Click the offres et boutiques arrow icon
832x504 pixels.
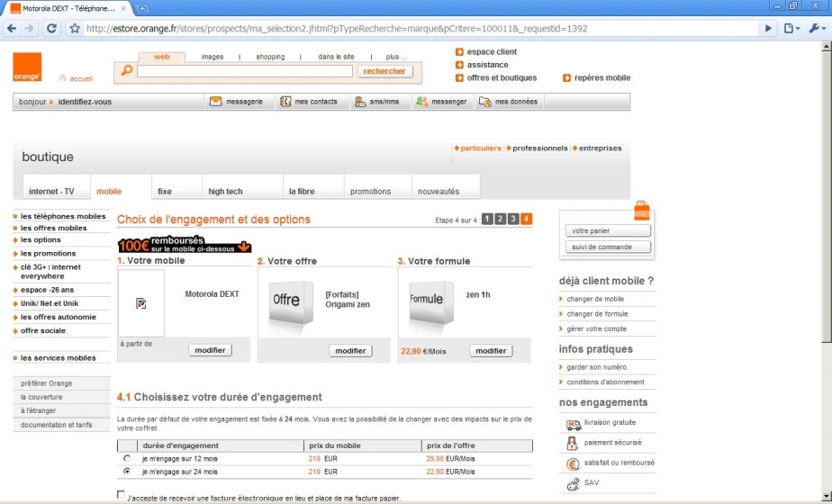click(x=459, y=78)
